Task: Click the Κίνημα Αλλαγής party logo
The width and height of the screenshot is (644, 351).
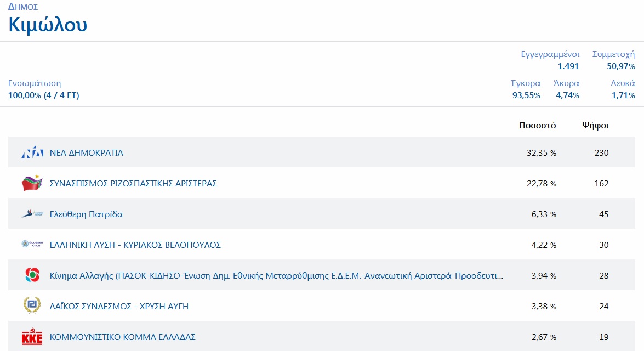Action: coord(32,275)
